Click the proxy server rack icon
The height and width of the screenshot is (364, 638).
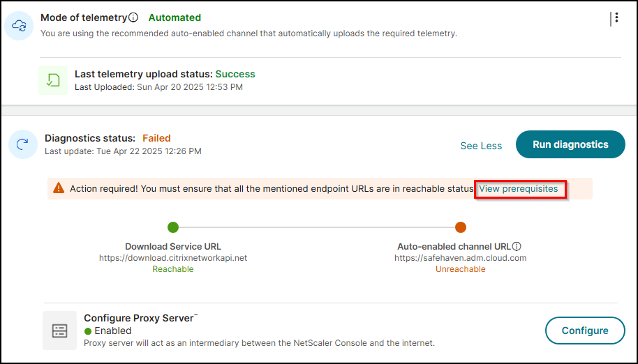[59, 331]
